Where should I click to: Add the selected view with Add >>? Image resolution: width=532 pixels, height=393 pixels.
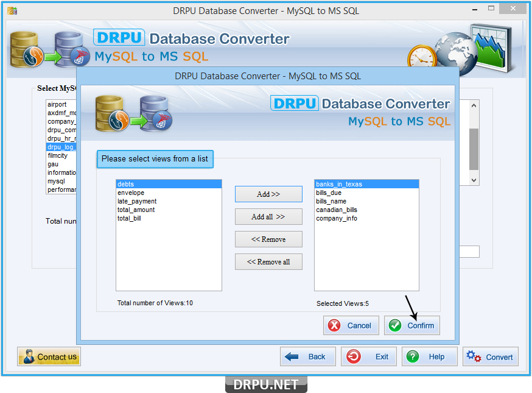pos(268,194)
